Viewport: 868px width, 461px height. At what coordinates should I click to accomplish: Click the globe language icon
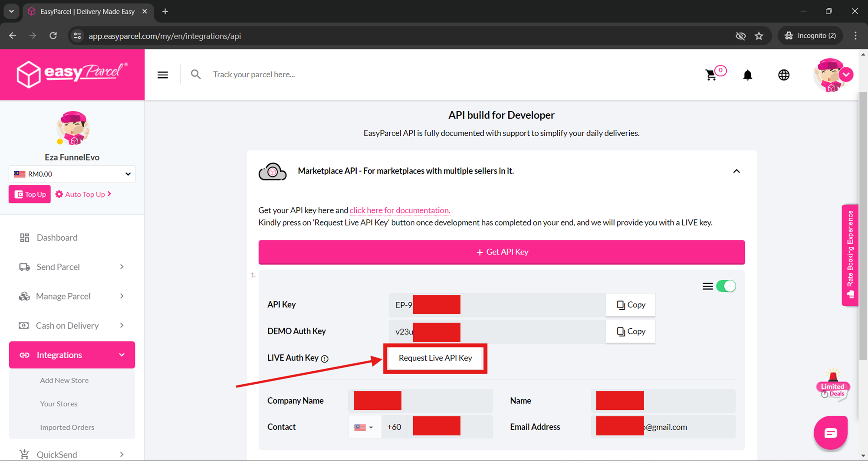(x=783, y=75)
